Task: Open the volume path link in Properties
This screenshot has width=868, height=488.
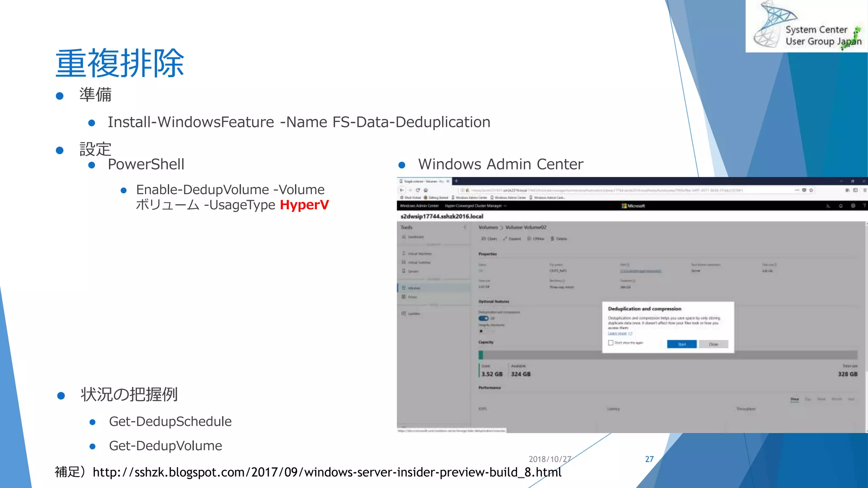Action: click(x=641, y=271)
